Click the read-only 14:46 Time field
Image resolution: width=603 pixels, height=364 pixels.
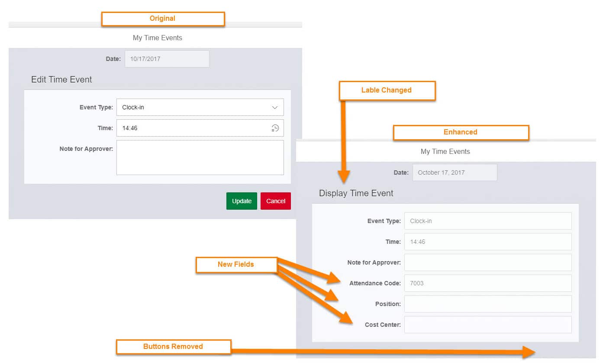tap(488, 242)
